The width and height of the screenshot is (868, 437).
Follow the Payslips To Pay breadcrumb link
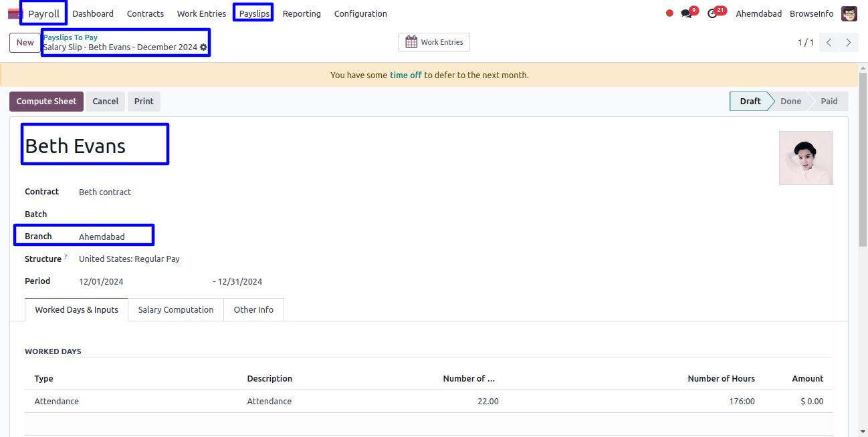click(71, 37)
